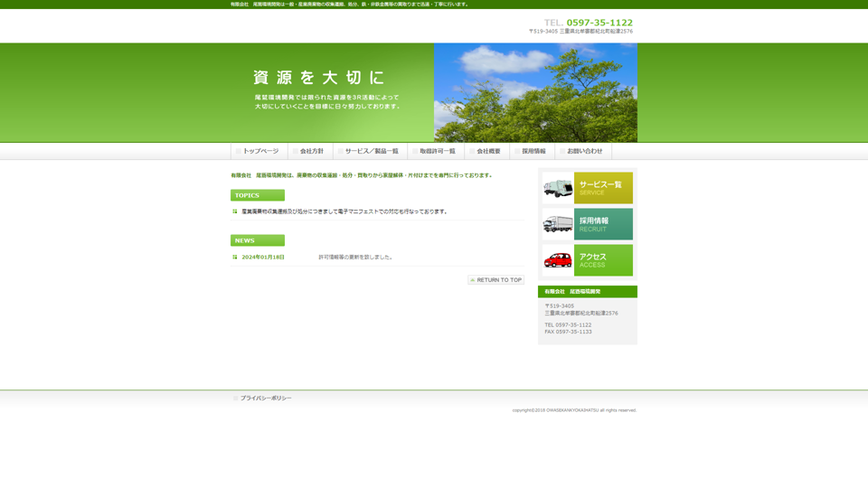Viewport: 868px width, 488px height.
Task: Click the cargo truck icon beside 採用情報
Action: 558,224
